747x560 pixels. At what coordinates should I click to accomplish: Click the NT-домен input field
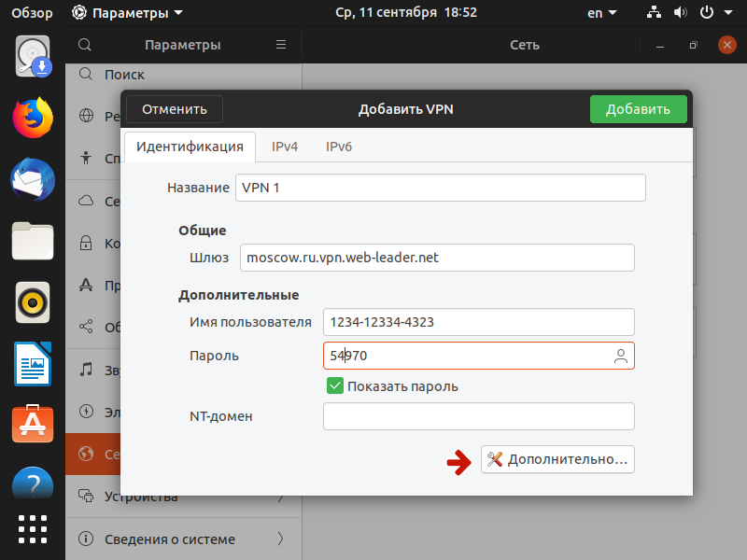pos(478,415)
